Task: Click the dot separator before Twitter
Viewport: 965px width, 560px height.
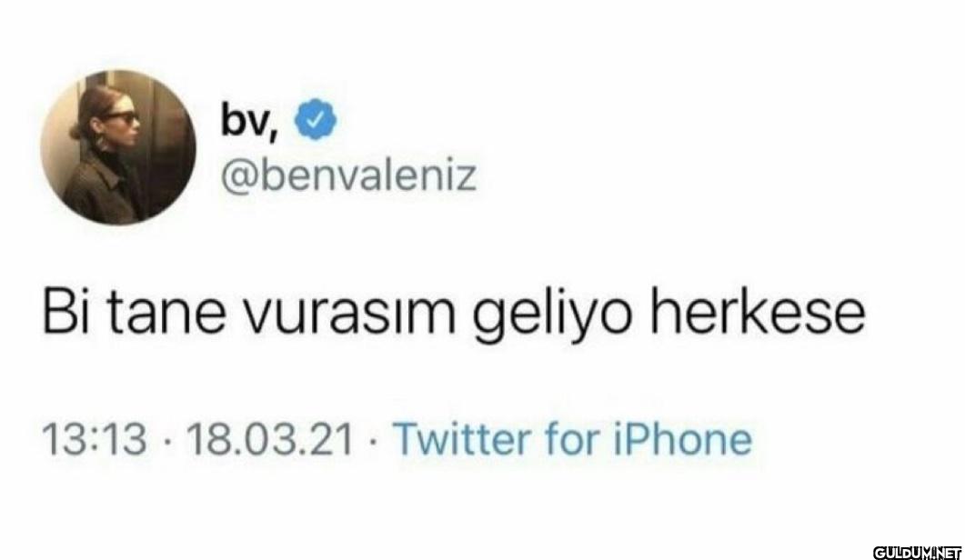Action: coord(374,442)
